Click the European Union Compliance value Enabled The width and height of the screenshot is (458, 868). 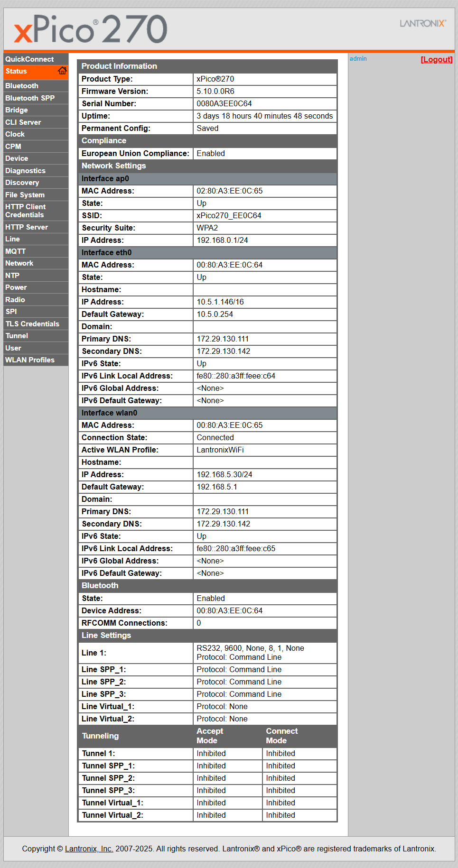tap(211, 154)
